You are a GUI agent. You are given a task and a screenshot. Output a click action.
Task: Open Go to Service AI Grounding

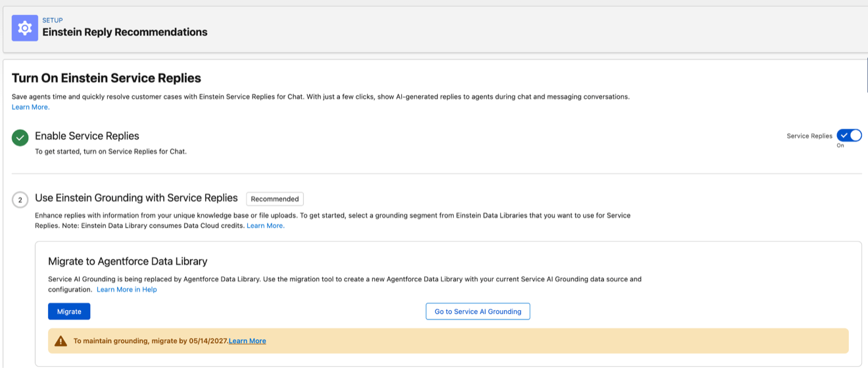click(478, 311)
